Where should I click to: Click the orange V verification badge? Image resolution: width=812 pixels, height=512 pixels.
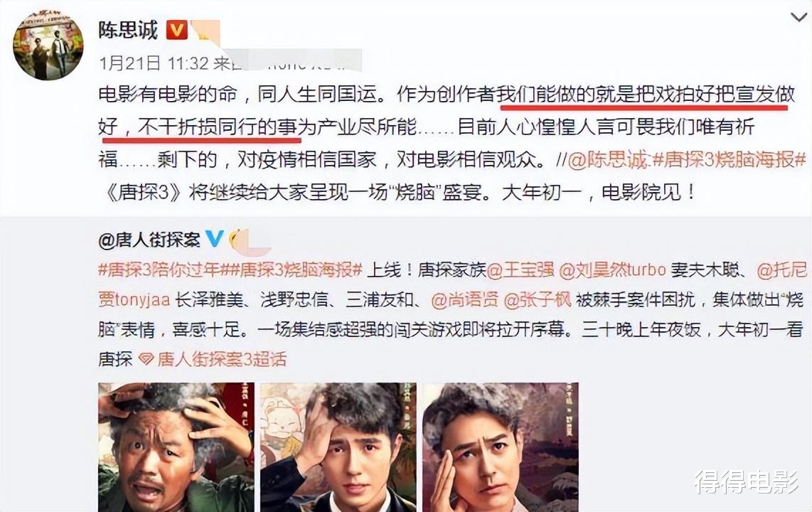(176, 30)
